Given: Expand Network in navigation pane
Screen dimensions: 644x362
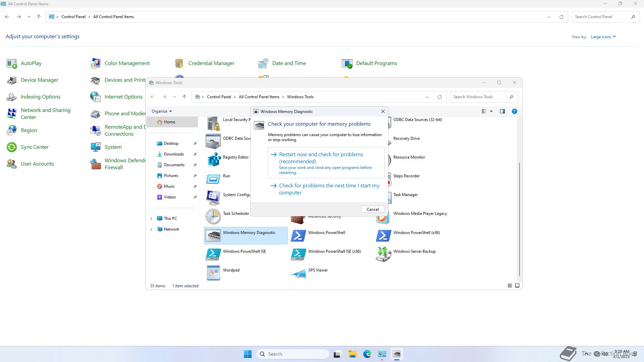Looking at the screenshot, I should coord(151,229).
